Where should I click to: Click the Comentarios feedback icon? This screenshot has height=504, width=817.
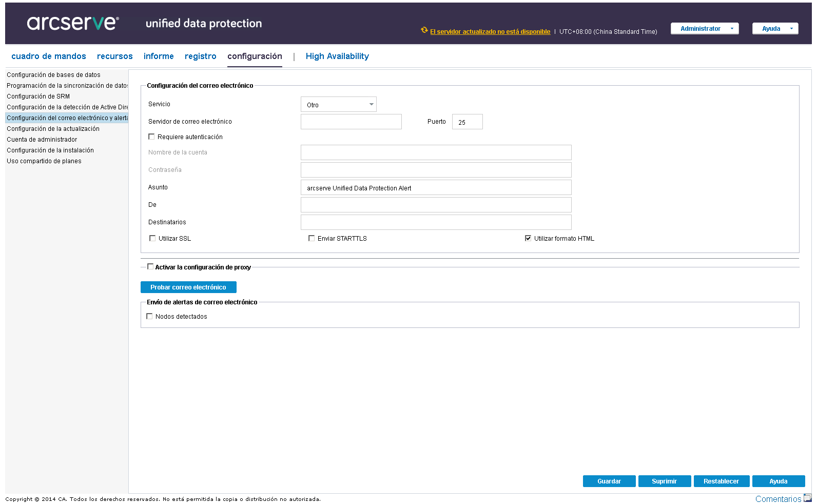pyautogui.click(x=807, y=498)
